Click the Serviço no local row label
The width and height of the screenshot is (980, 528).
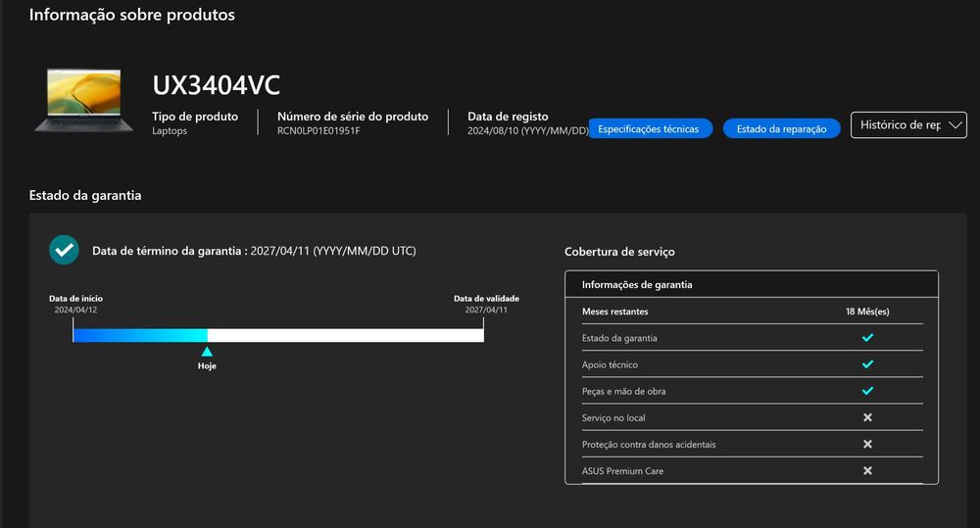(613, 418)
